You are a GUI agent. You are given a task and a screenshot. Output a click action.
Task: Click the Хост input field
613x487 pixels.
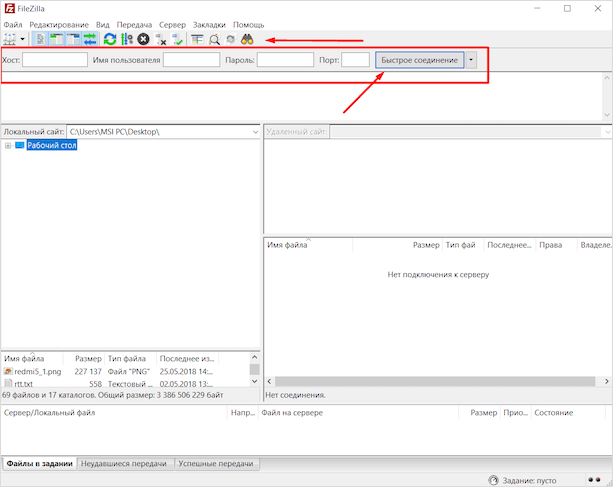coord(55,60)
